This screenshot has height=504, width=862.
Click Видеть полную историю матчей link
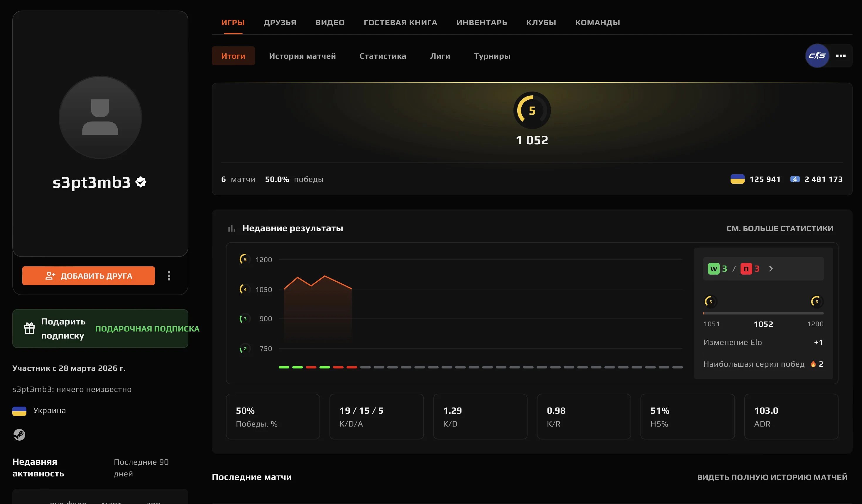772,477
